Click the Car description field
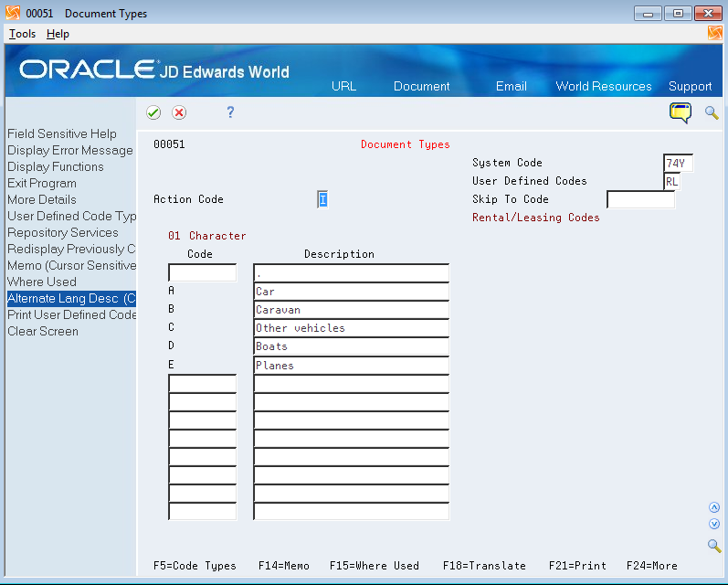Screen dimensions: 728x585 tap(352, 292)
